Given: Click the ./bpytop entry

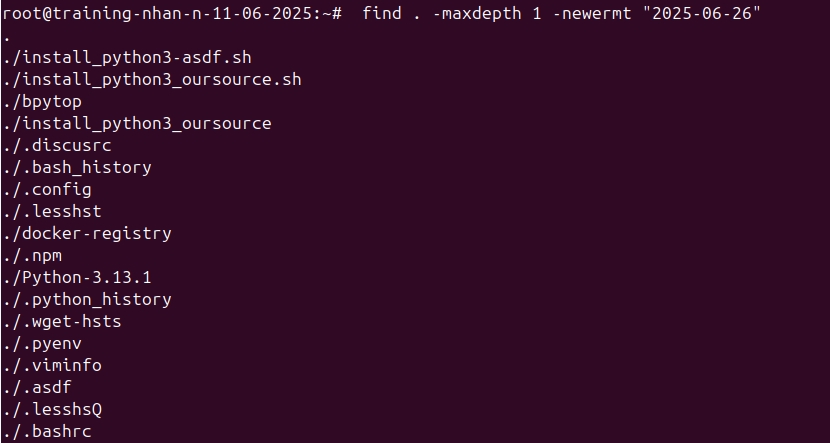Looking at the screenshot, I should coord(42,101).
